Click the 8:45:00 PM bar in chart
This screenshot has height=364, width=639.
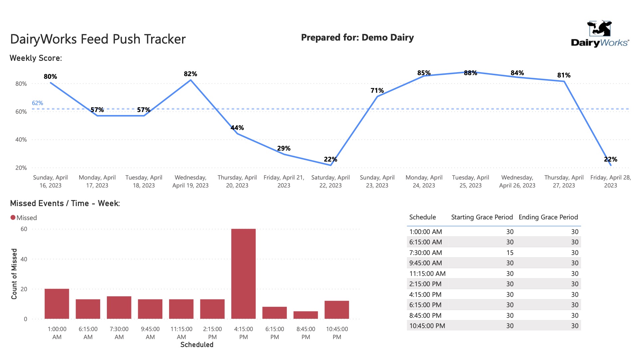tap(306, 315)
